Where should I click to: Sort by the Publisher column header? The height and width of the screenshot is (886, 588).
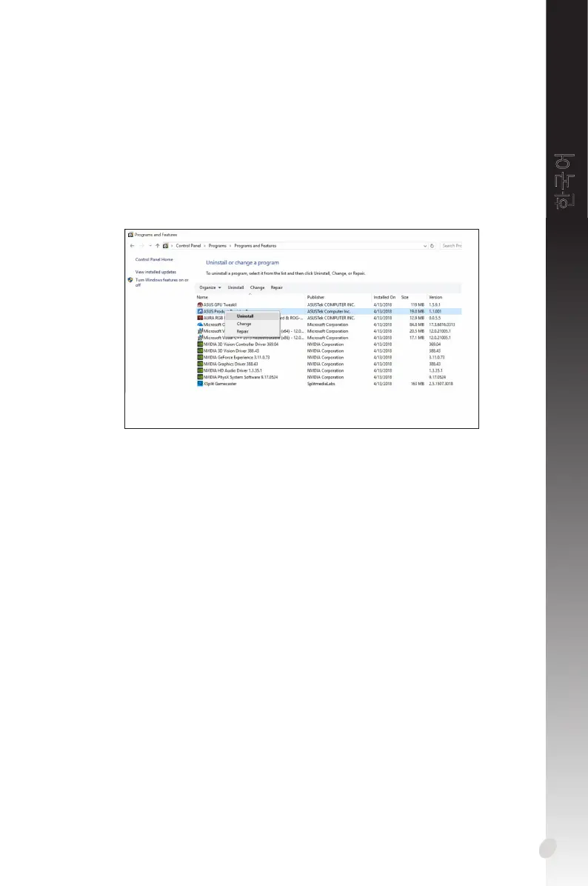coord(315,297)
